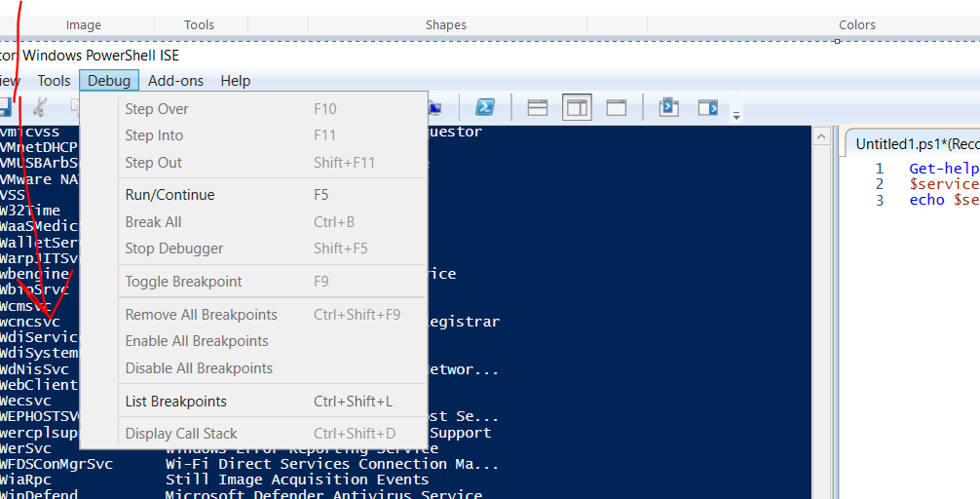Click the Show Command Window icon
This screenshot has width=980, height=499.
(x=668, y=107)
